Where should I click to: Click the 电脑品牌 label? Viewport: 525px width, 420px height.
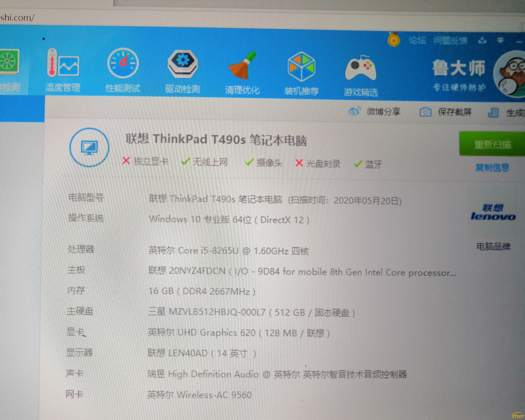(493, 247)
